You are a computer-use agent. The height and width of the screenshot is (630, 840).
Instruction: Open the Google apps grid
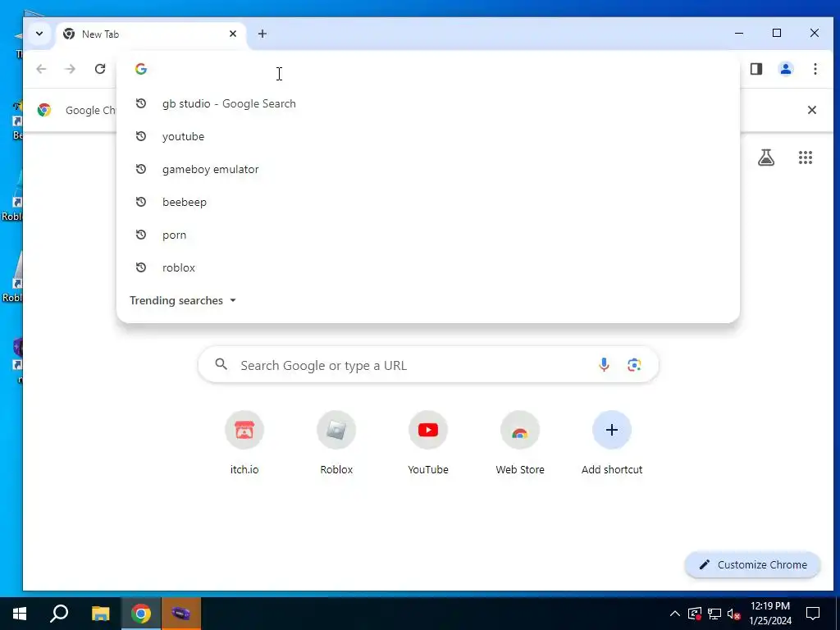pyautogui.click(x=806, y=157)
